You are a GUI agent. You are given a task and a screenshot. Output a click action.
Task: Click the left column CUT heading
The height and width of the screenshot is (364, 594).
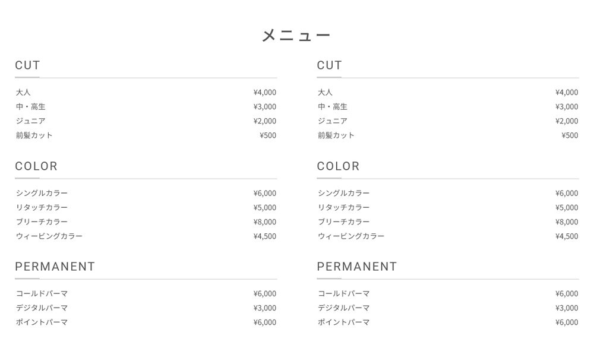[27, 65]
